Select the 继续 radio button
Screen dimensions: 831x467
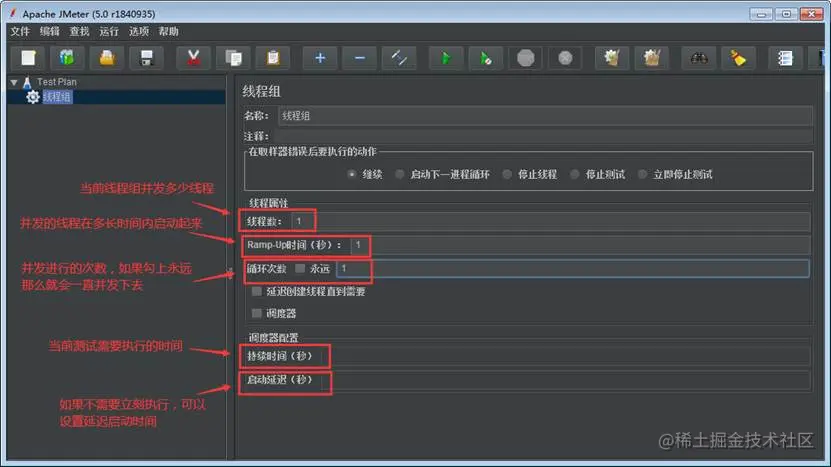click(x=351, y=174)
